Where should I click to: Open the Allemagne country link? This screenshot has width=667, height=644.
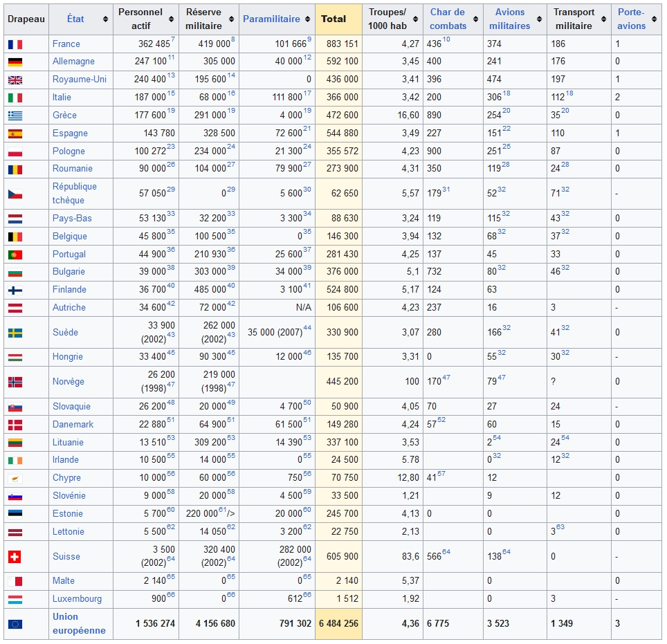[73, 62]
